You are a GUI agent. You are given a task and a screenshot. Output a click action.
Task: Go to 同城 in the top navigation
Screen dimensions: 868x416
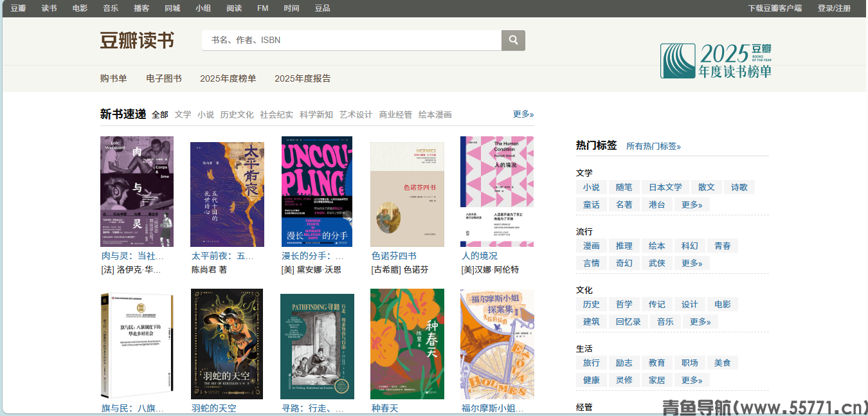coord(172,8)
